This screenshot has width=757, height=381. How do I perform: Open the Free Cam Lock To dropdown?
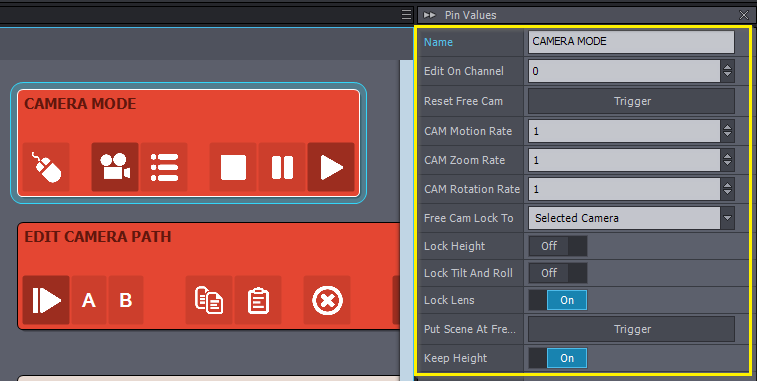(x=631, y=218)
